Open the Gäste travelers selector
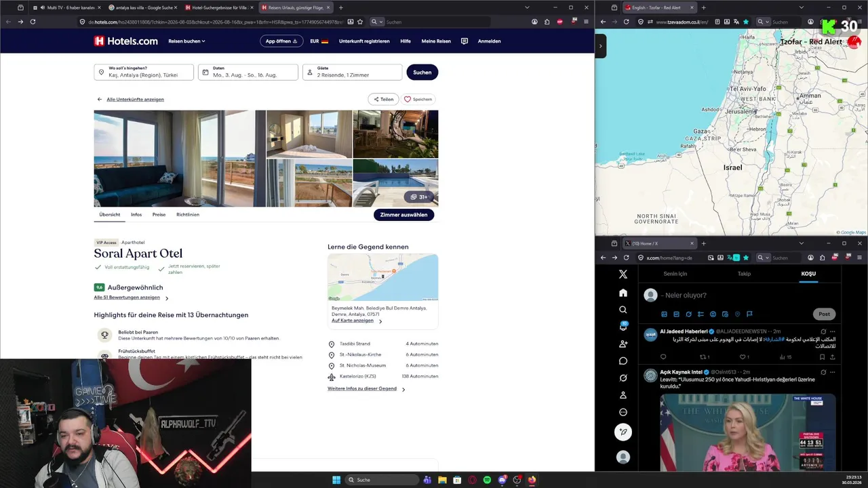 (x=352, y=72)
